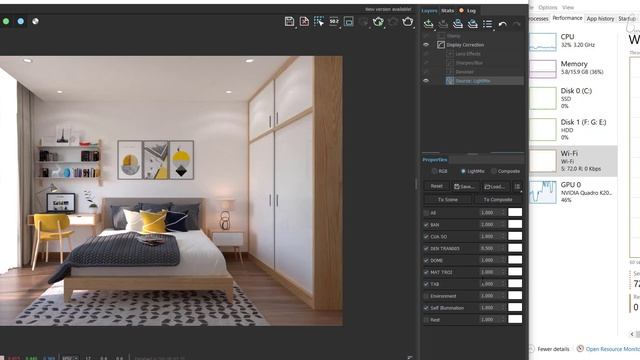Viewport: 640px width, 360px height.
Task: Click the Save current channel disk icon
Action: (289, 21)
